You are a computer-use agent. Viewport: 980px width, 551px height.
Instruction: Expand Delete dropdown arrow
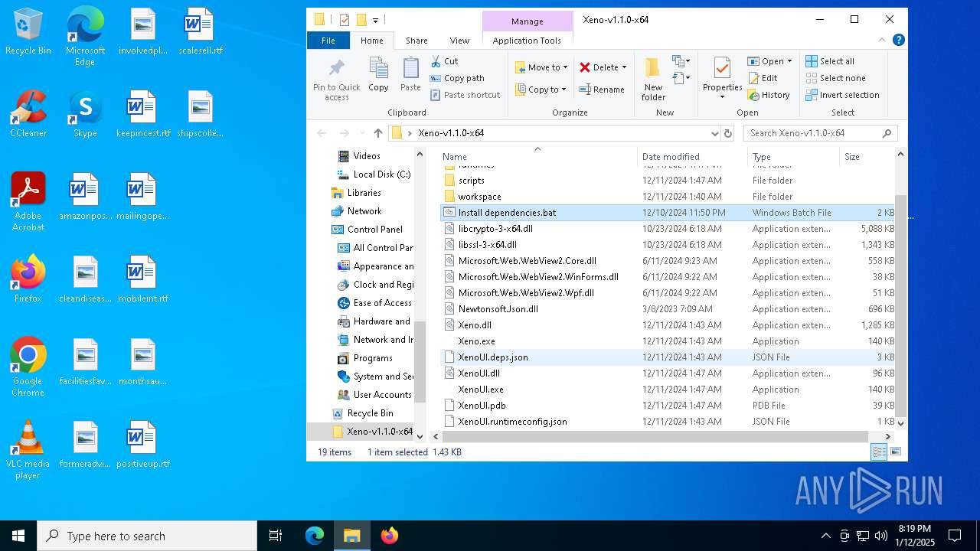(x=624, y=67)
